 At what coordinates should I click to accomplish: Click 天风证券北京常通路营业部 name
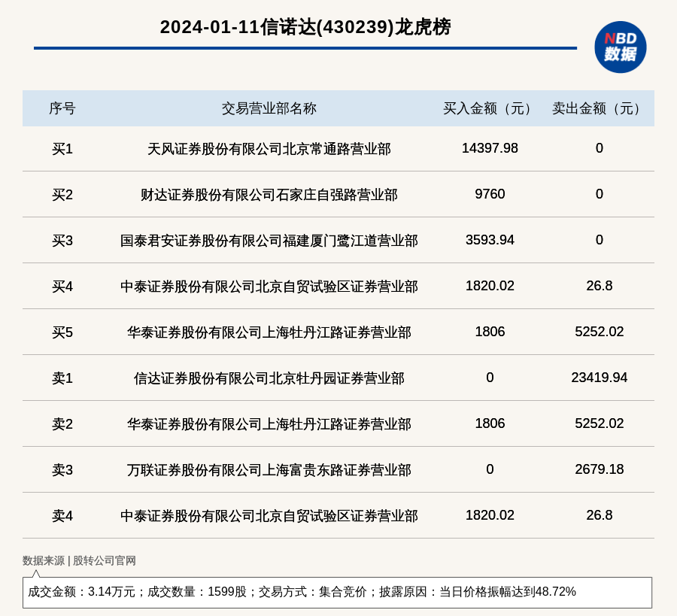click(269, 149)
